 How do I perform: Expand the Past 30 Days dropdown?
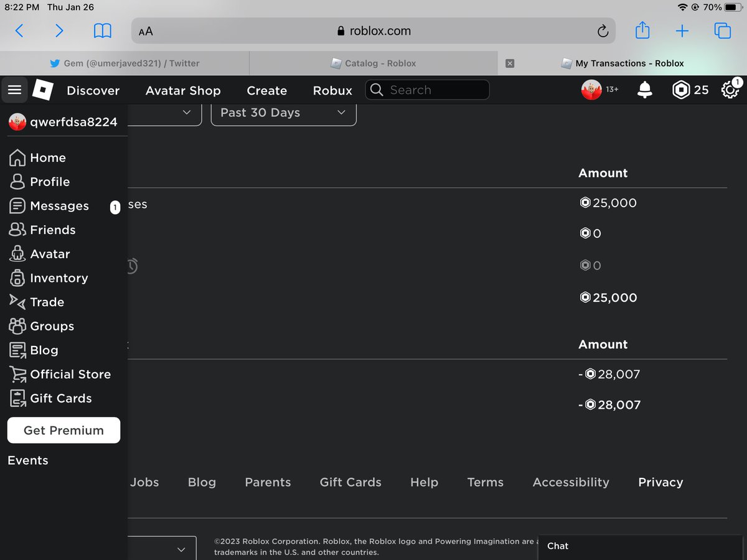click(284, 113)
